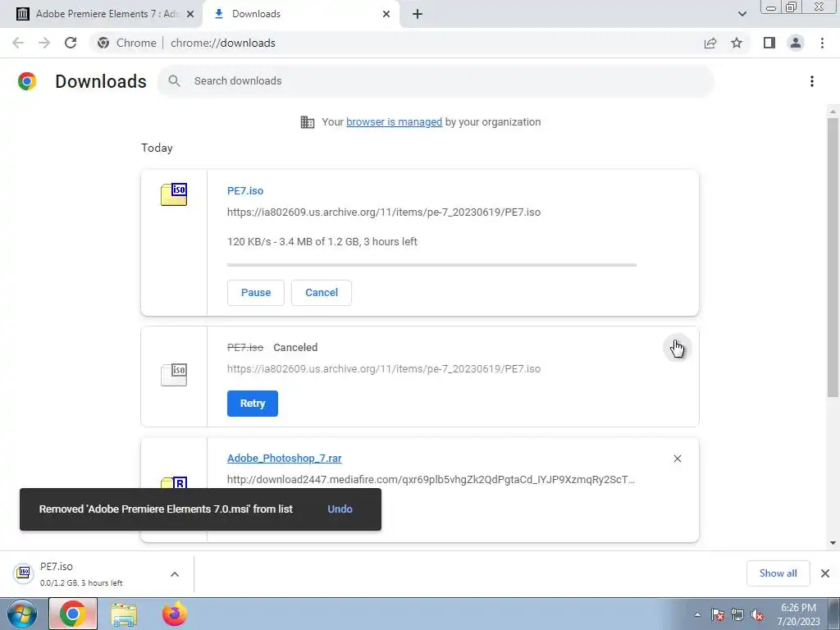
Task: Launch Firefox from taskbar
Action: [175, 614]
